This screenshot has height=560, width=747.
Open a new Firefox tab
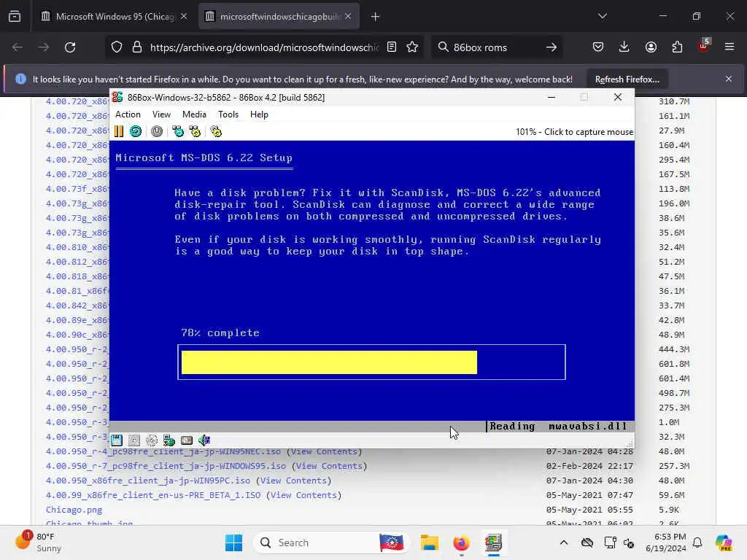coord(376,17)
